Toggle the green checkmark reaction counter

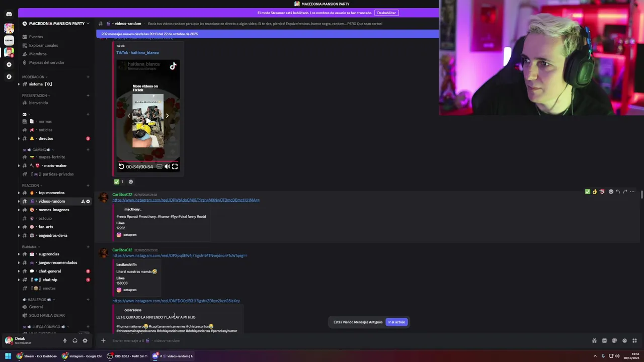pyautogui.click(x=119, y=182)
